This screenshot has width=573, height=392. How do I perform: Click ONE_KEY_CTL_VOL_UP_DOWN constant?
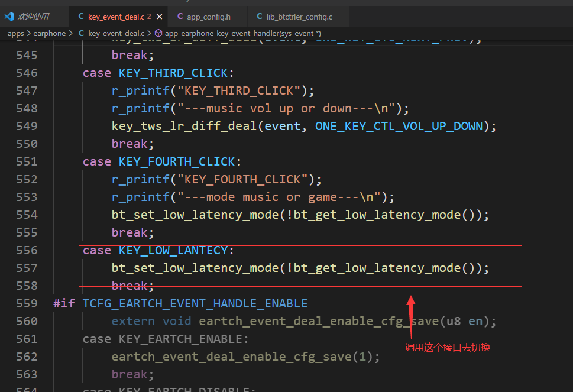pyautogui.click(x=399, y=127)
